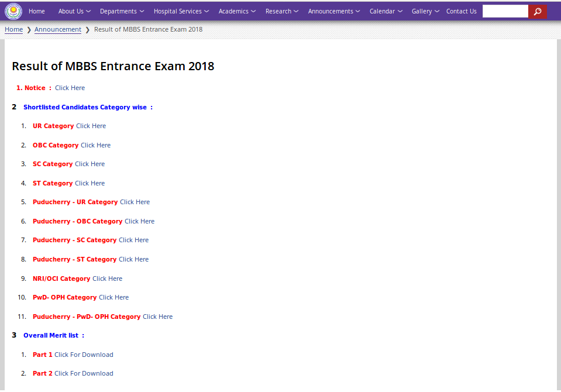Click the breadcrumb text 'Result of MBBS Entrance Exam 2018'
The image size is (561, 392).
(x=148, y=29)
